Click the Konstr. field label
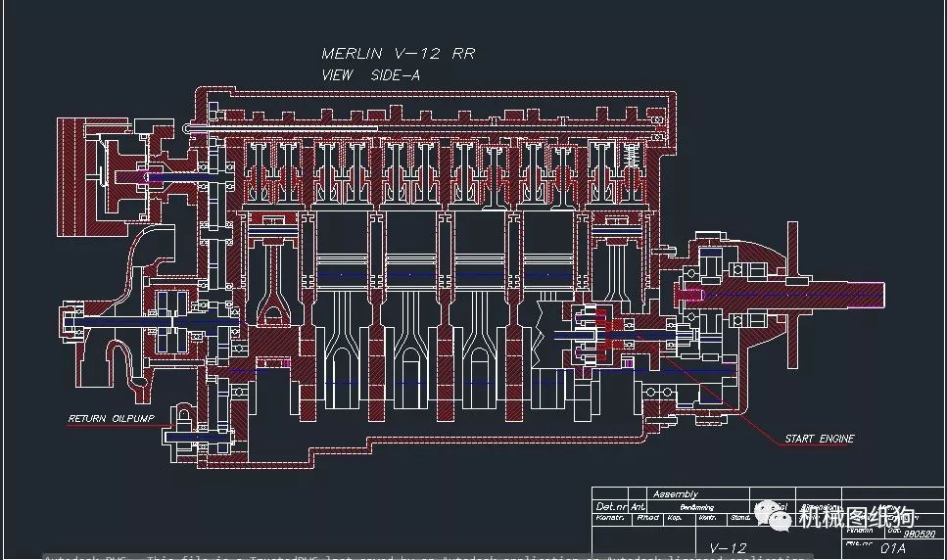The height and width of the screenshot is (560, 947). pos(609,518)
